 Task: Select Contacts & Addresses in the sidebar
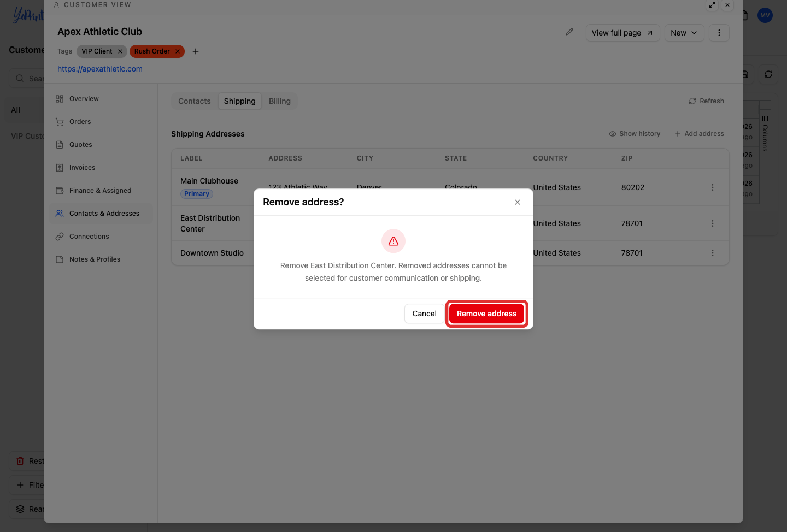point(101,214)
